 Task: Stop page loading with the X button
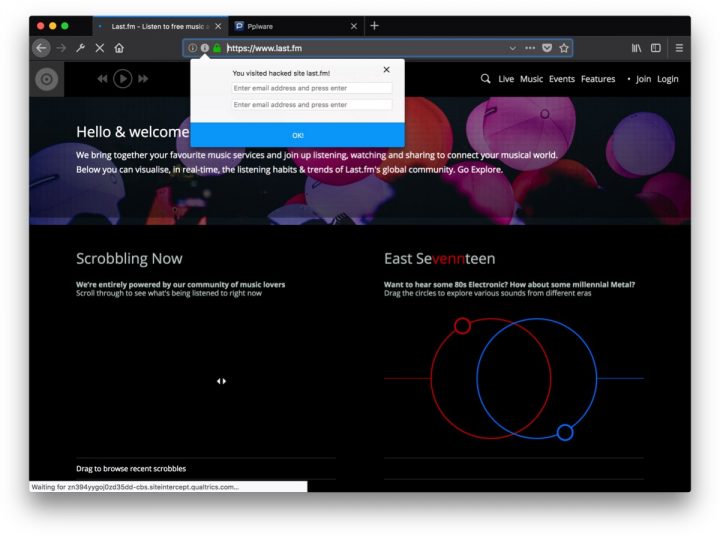(x=100, y=48)
